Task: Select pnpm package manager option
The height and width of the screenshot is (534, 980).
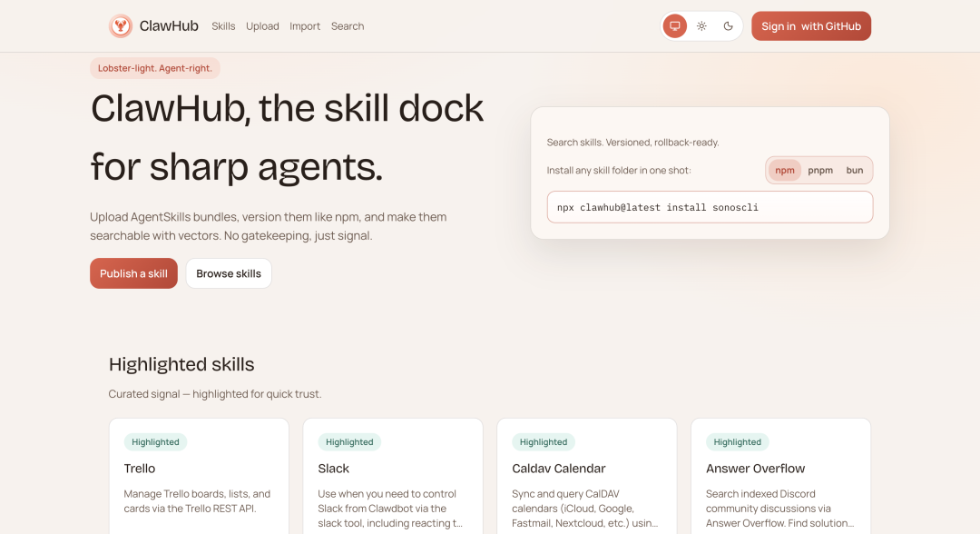Action: pos(820,170)
